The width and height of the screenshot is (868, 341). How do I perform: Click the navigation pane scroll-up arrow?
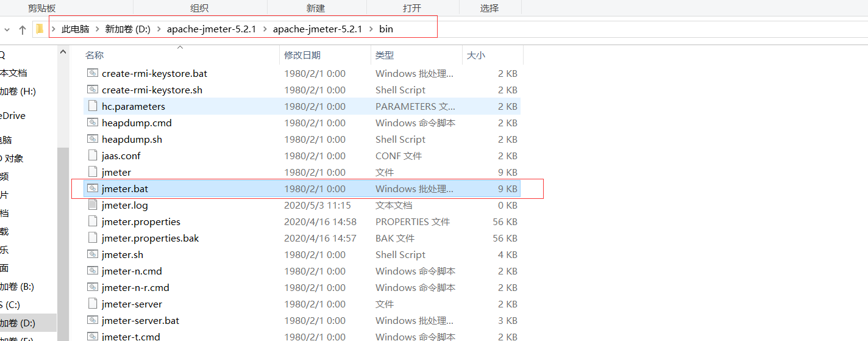[63, 52]
